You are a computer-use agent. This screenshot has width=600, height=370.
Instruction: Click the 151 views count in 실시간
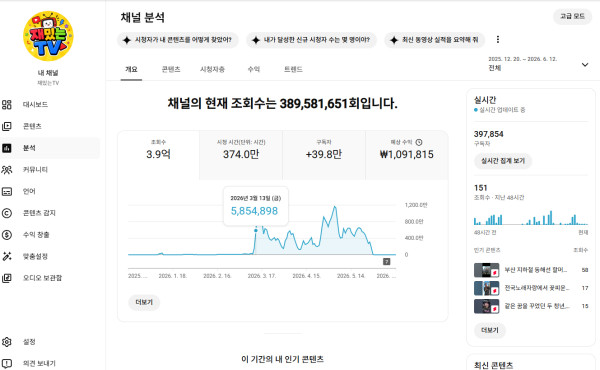[481, 188]
